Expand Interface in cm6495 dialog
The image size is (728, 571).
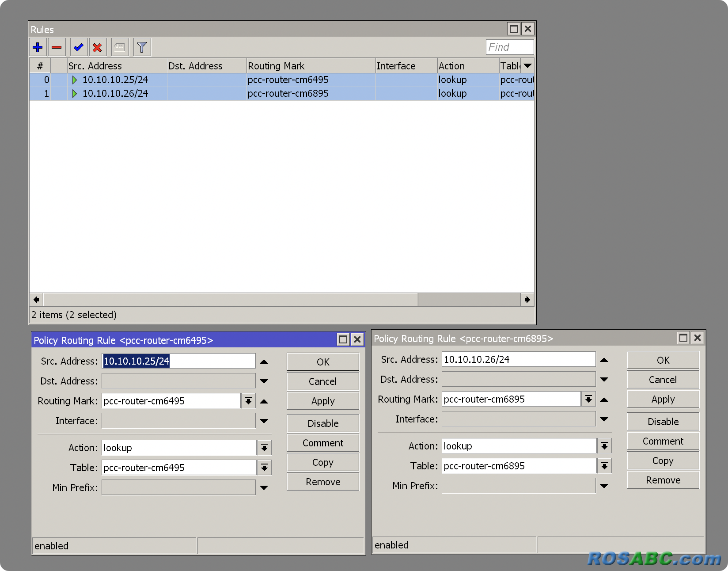tap(264, 421)
